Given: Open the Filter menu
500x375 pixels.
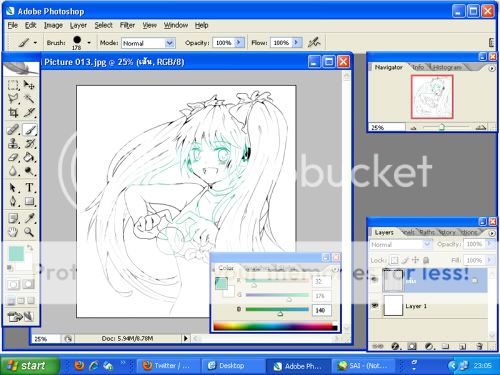Looking at the screenshot, I should tap(127, 25).
